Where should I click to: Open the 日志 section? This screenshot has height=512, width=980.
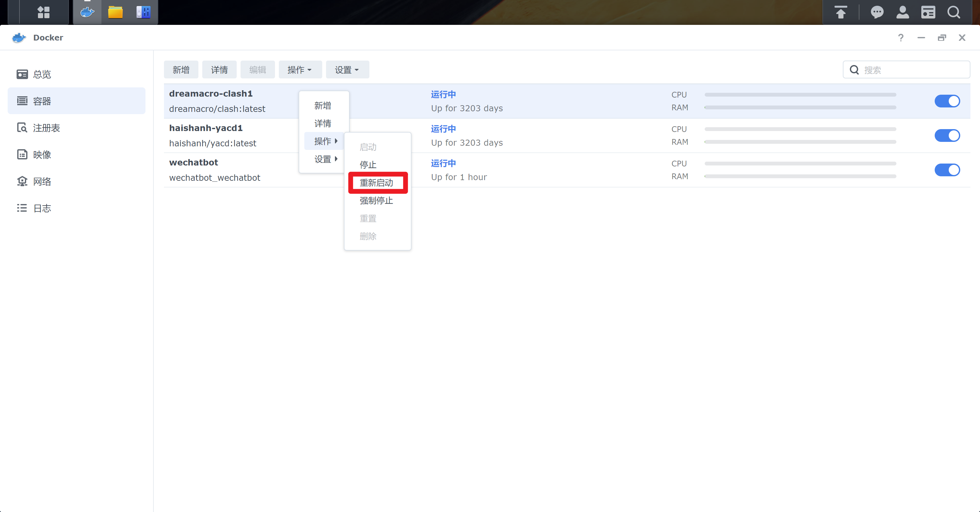tap(77, 208)
